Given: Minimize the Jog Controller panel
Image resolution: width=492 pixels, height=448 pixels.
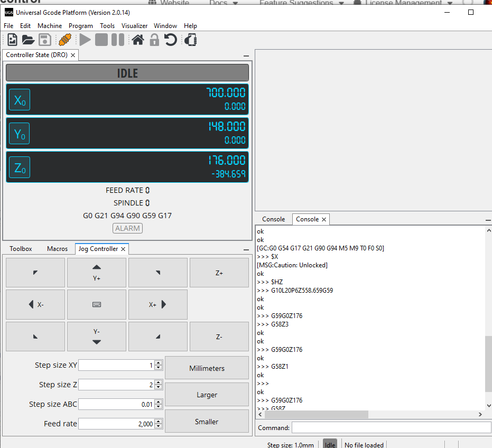Looking at the screenshot, I should pos(246,250).
